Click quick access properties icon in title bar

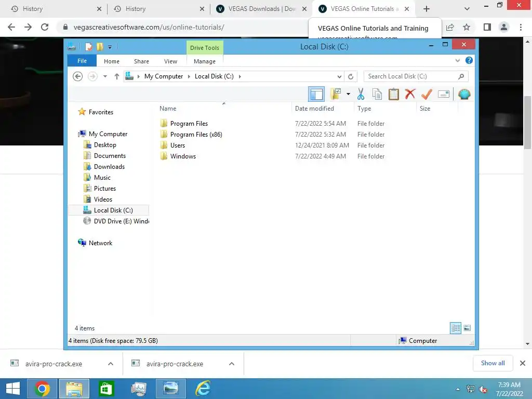point(88,46)
